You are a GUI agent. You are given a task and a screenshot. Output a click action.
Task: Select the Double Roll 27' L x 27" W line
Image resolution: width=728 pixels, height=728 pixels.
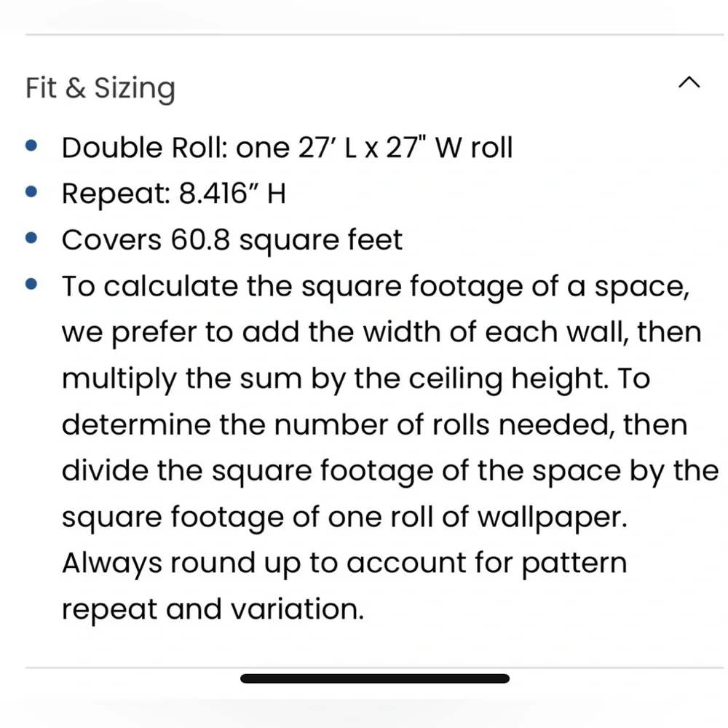tap(287, 148)
